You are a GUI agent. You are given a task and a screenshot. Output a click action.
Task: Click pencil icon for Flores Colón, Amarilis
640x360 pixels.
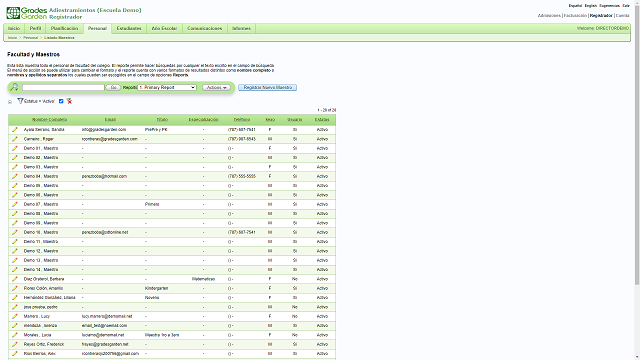[x=15, y=288]
